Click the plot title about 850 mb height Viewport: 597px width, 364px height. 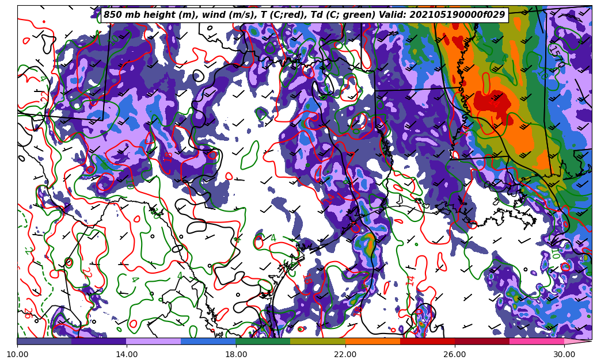pos(304,15)
